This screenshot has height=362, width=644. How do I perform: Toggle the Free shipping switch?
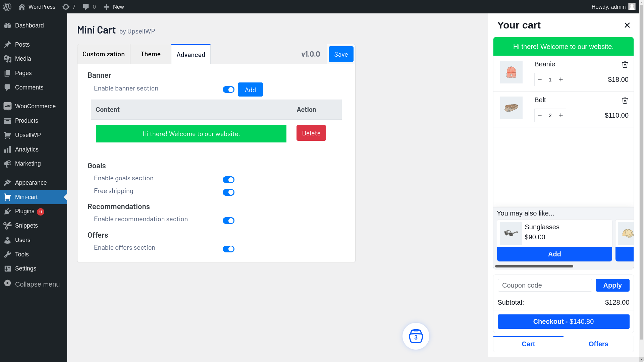[x=228, y=192]
